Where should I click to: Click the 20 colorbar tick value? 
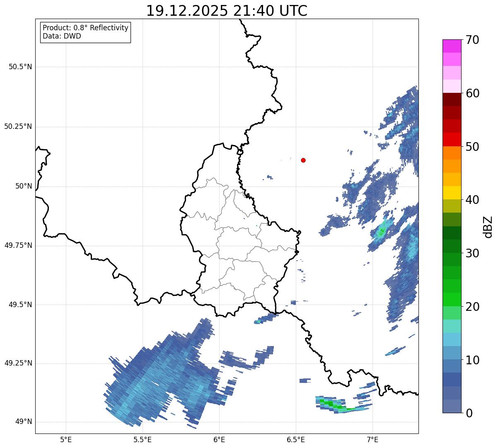click(x=472, y=307)
